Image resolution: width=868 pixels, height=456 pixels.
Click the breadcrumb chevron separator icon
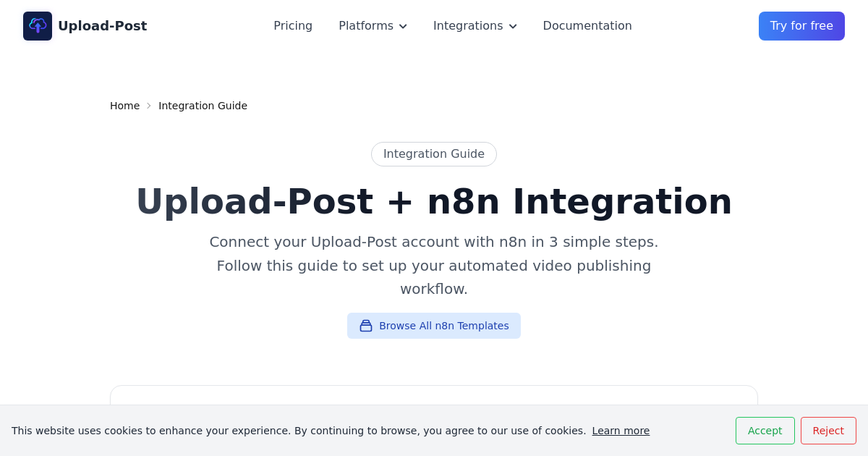[149, 106]
